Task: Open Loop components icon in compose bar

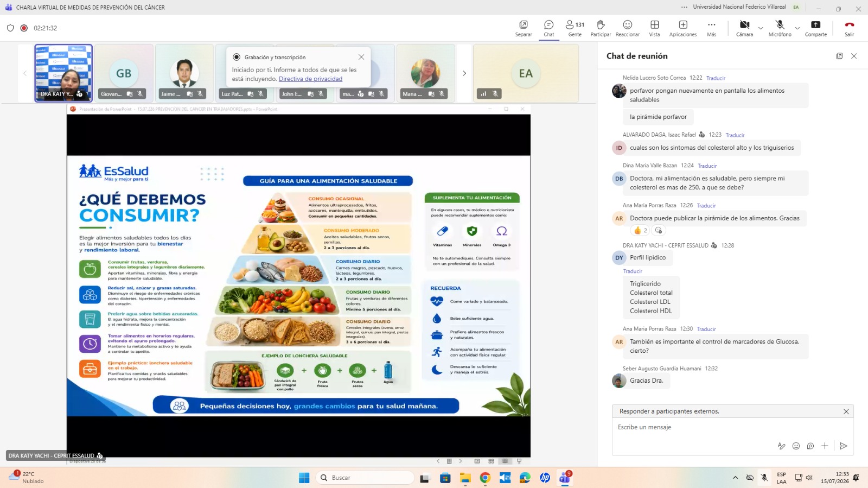Action: (x=810, y=446)
